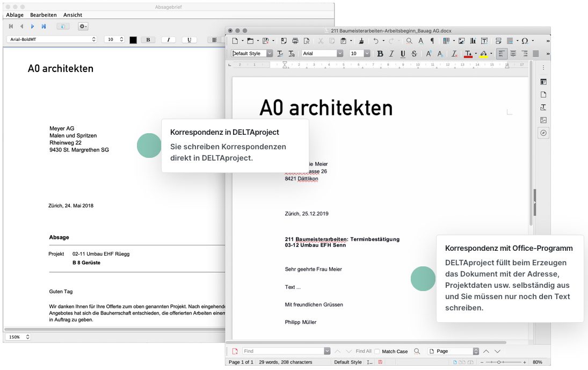
Task: Toggle the Italic button in the Absagebrief window
Action: [169, 40]
